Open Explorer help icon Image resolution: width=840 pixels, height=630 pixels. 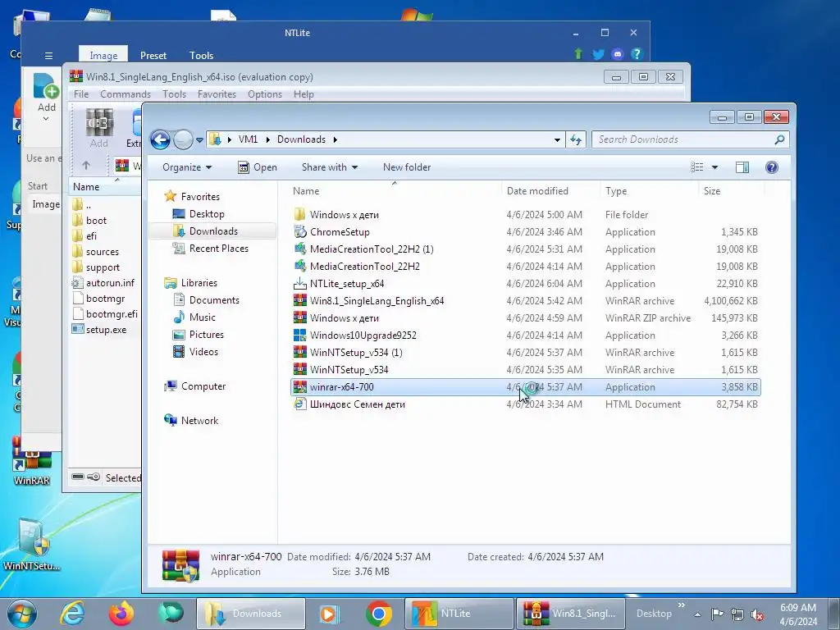771,167
